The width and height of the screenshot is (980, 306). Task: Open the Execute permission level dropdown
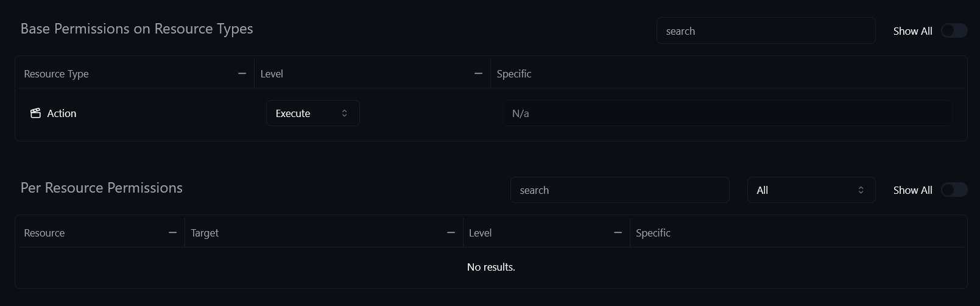point(312,113)
